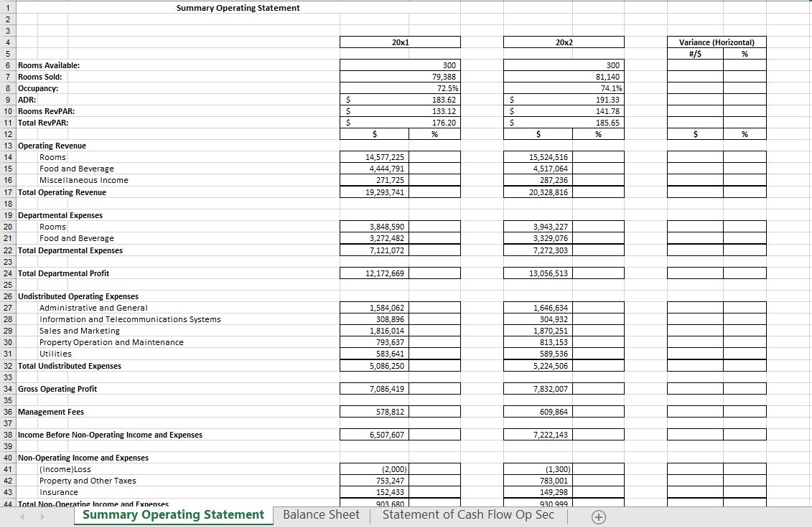
Task: Click the 20x2 Total RevPAR cell 185.65
Action: pyautogui.click(x=564, y=123)
